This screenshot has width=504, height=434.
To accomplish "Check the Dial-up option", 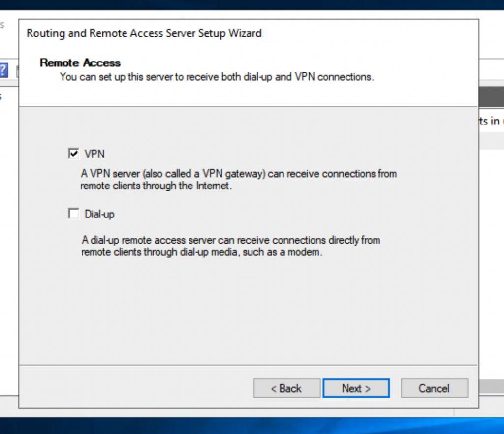I will (73, 214).
